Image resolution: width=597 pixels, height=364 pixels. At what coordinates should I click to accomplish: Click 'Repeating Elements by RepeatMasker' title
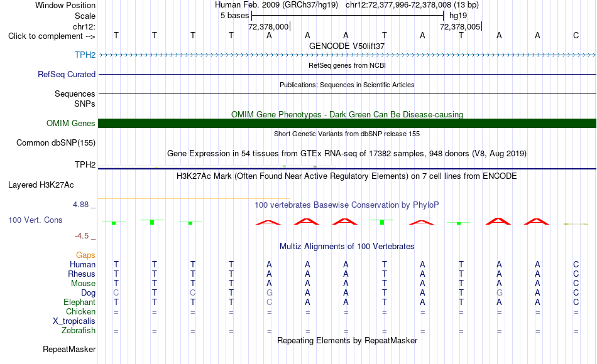tap(347, 340)
